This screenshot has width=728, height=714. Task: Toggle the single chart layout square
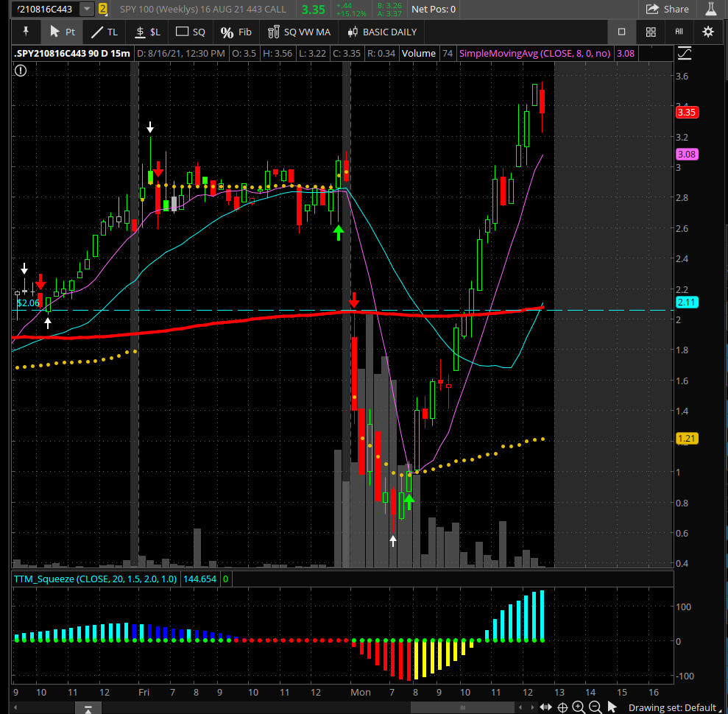pyautogui.click(x=621, y=32)
